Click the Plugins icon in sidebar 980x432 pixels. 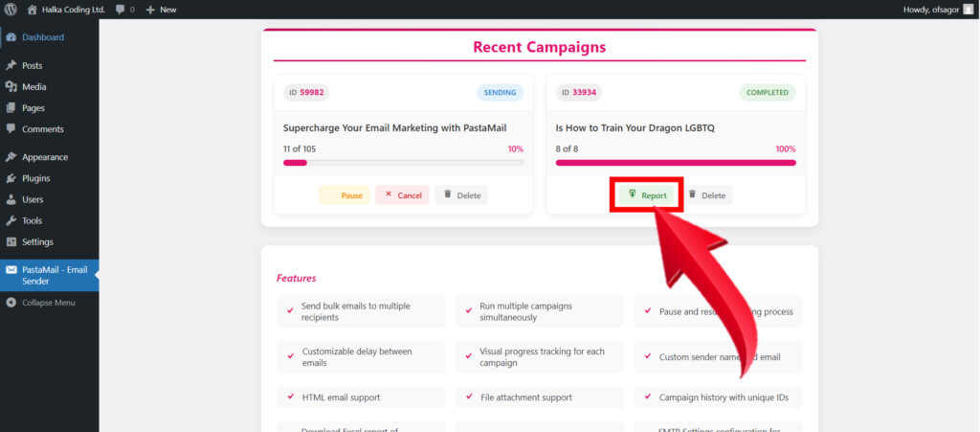tap(11, 178)
